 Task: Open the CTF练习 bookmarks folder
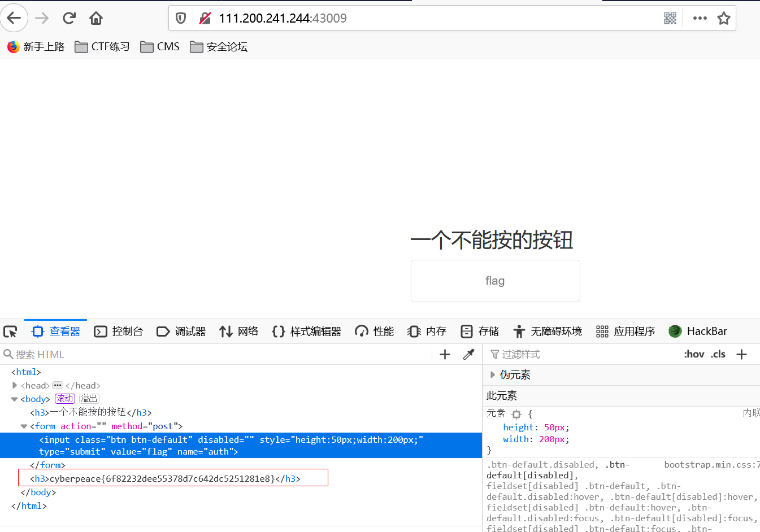[x=102, y=46]
